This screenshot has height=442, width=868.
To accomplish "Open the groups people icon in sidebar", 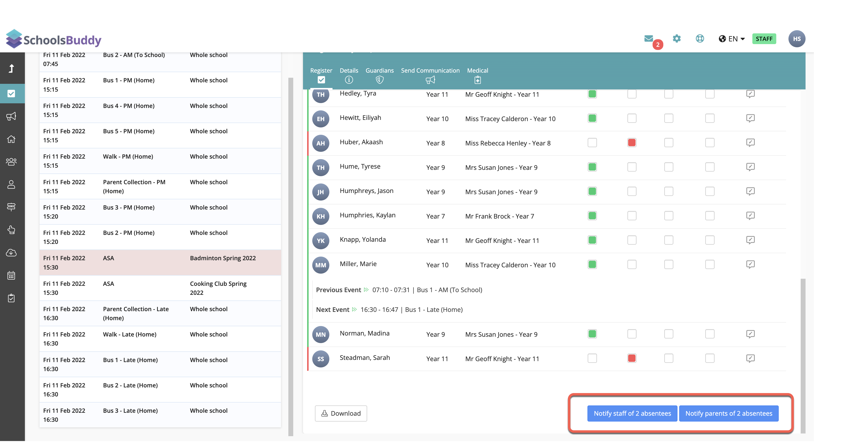I will (x=11, y=162).
